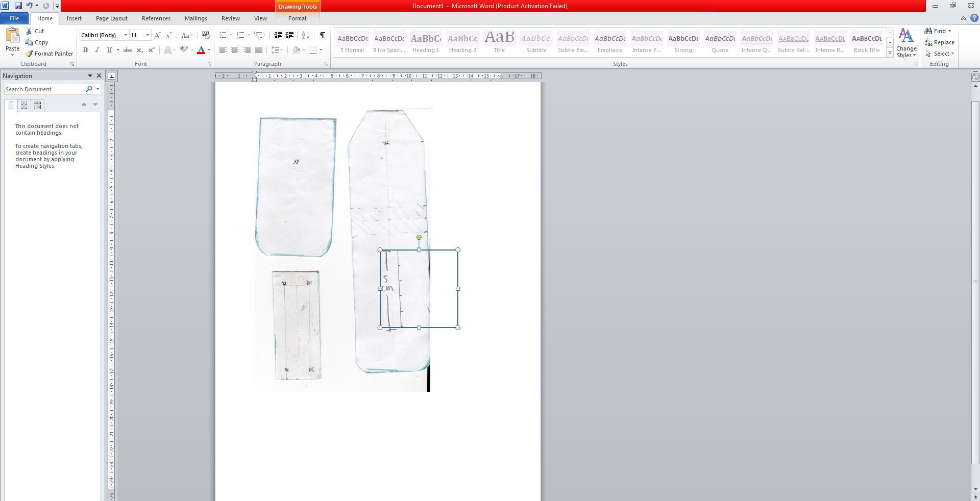Toggle Italic formatting
The height and width of the screenshot is (501, 980).
(97, 50)
